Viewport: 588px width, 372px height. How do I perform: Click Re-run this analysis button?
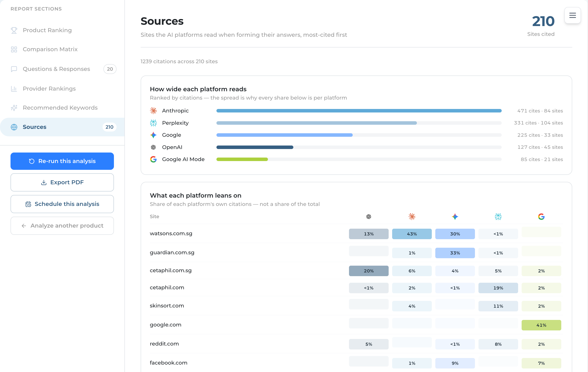click(62, 161)
